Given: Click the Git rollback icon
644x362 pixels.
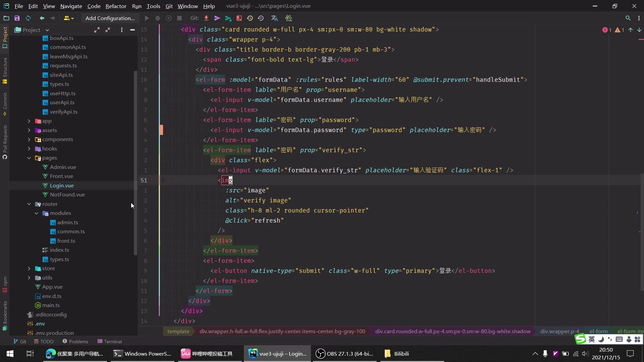Looking at the screenshot, I should click(261, 18).
